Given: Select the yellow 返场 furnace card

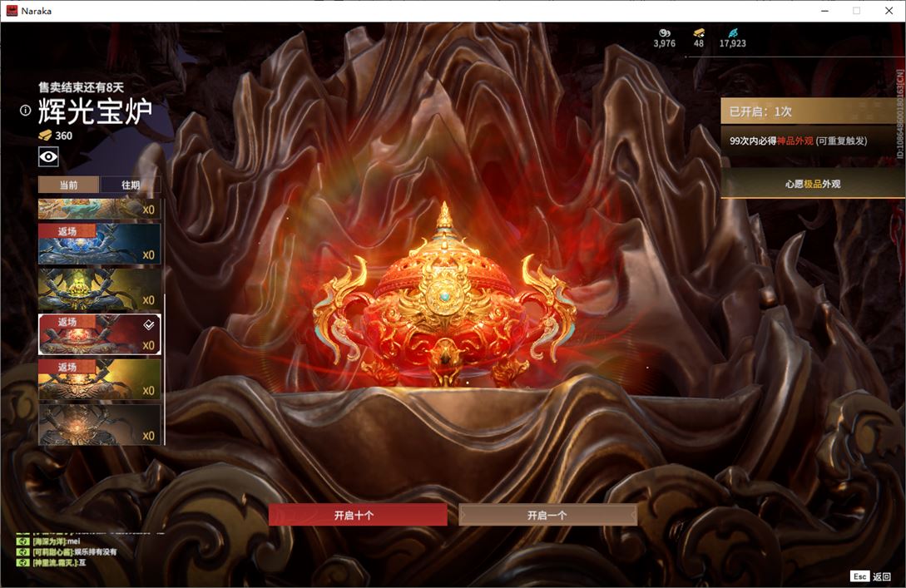Looking at the screenshot, I should click(99, 379).
